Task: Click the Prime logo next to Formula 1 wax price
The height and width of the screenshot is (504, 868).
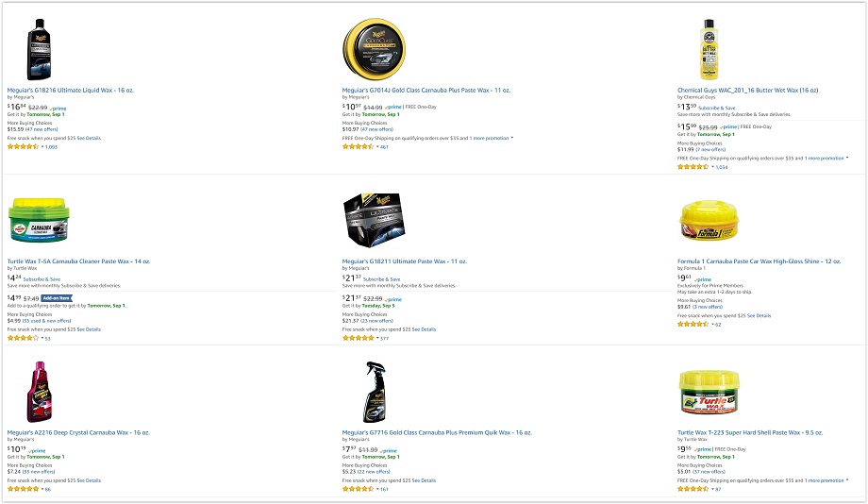Action: 702,280
